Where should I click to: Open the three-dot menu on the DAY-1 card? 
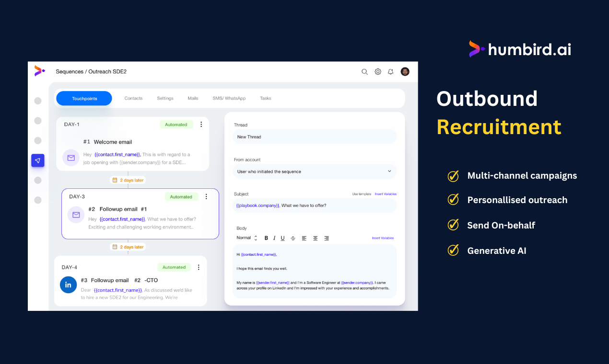click(x=201, y=124)
